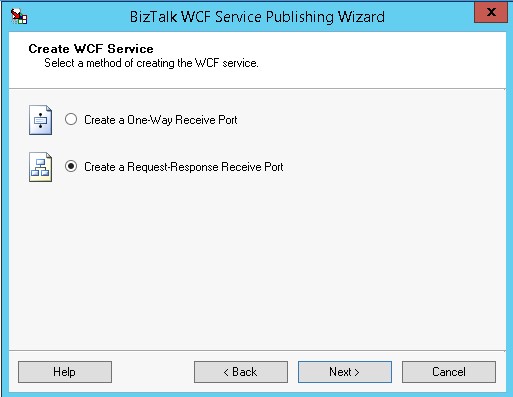Click the One-Way Receive Port document icon

tap(40, 120)
